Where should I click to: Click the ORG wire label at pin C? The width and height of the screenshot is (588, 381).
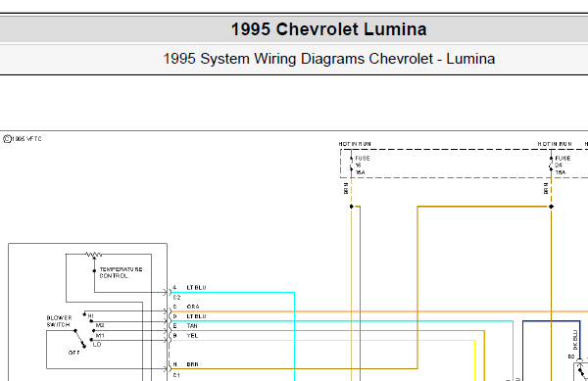(x=193, y=307)
